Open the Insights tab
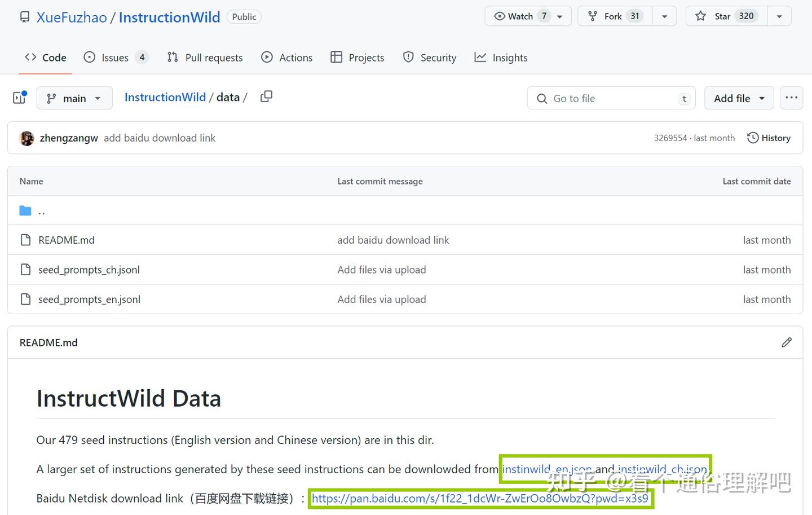The width and height of the screenshot is (812, 515). [x=501, y=58]
